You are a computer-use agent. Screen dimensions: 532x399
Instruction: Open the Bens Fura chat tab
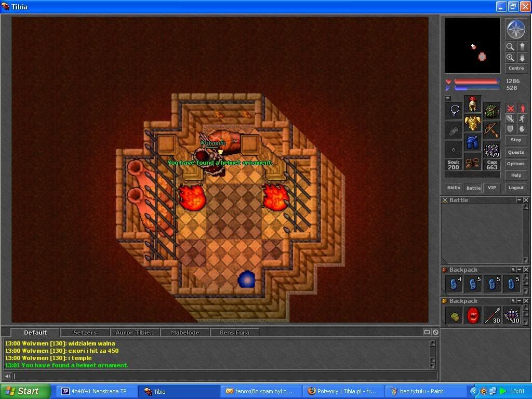234,332
